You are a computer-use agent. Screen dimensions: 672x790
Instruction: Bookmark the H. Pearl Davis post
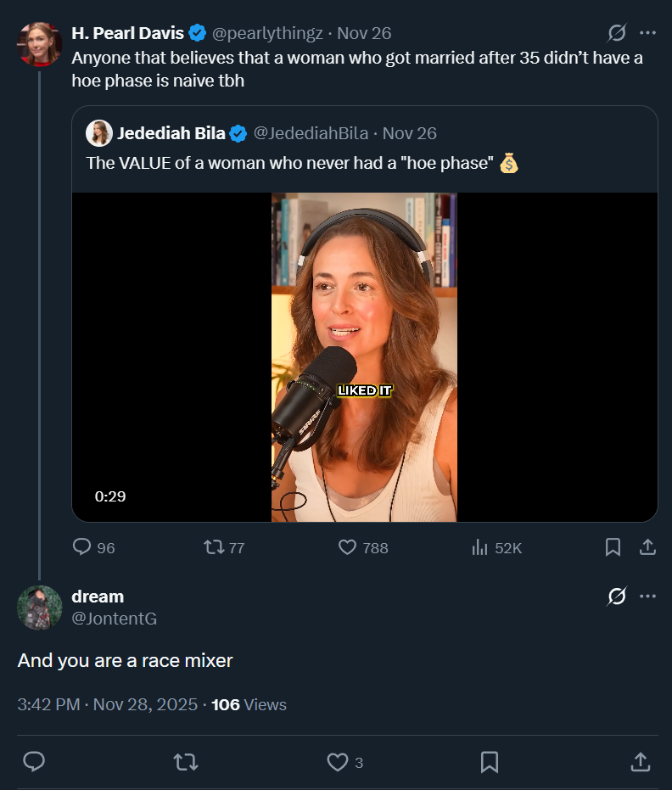tap(613, 547)
